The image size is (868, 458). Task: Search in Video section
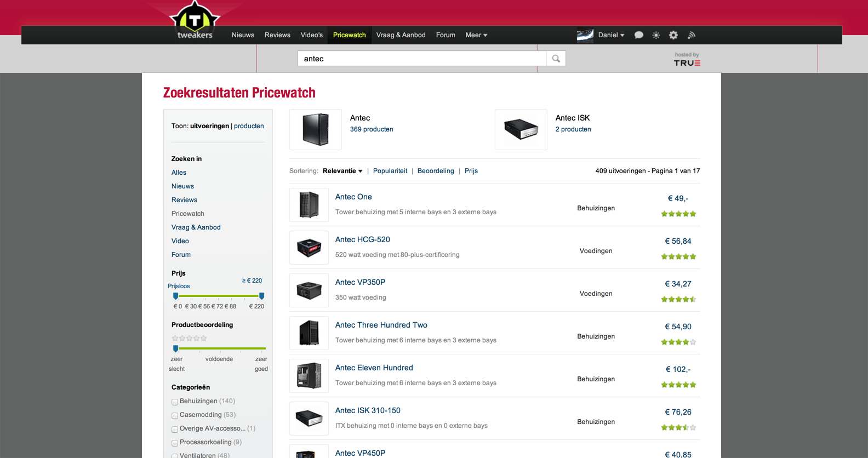tap(180, 241)
